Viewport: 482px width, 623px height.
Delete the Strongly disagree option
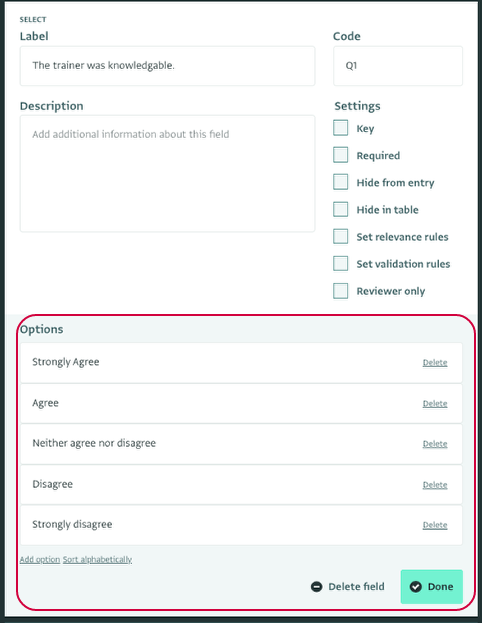click(435, 525)
